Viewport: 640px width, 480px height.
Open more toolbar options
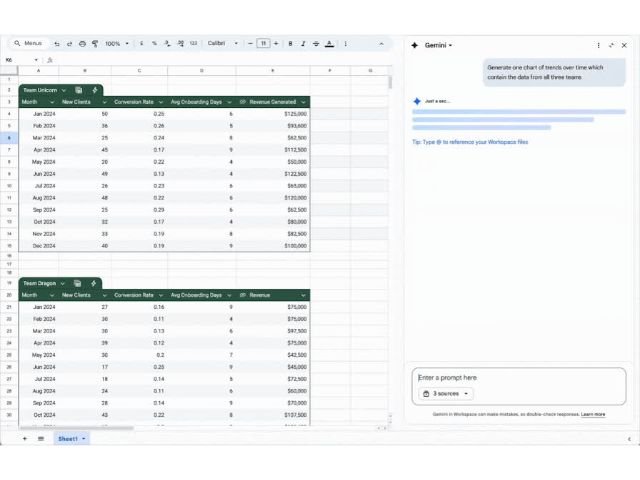345,43
